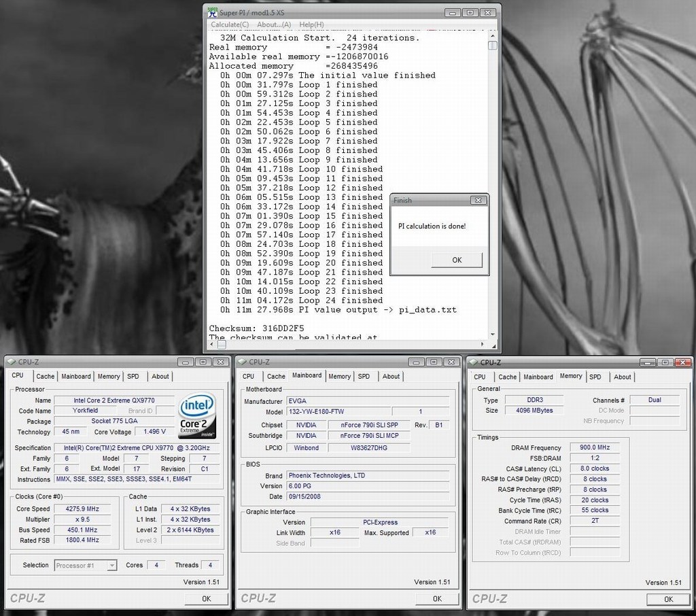696x616 pixels.
Task: Open Memory tab in middle CPU-Z window
Action: tap(340, 376)
